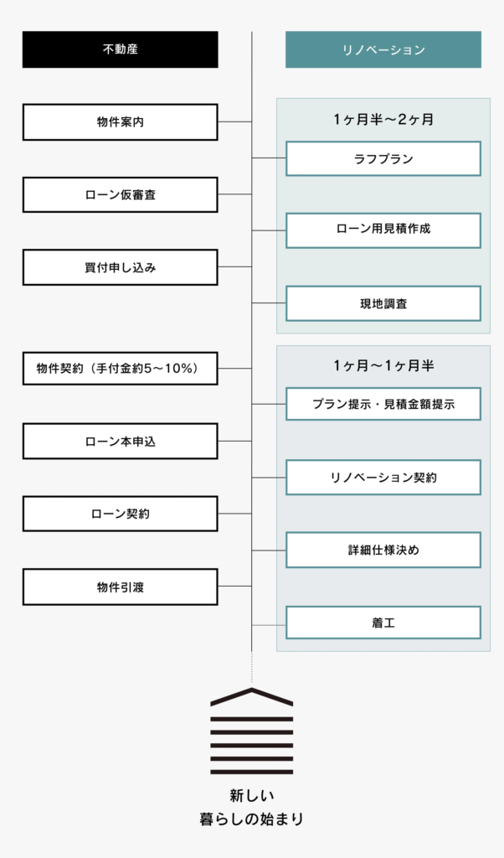Select the 買付申し込み box
This screenshot has width=504, height=858.
coord(120,267)
